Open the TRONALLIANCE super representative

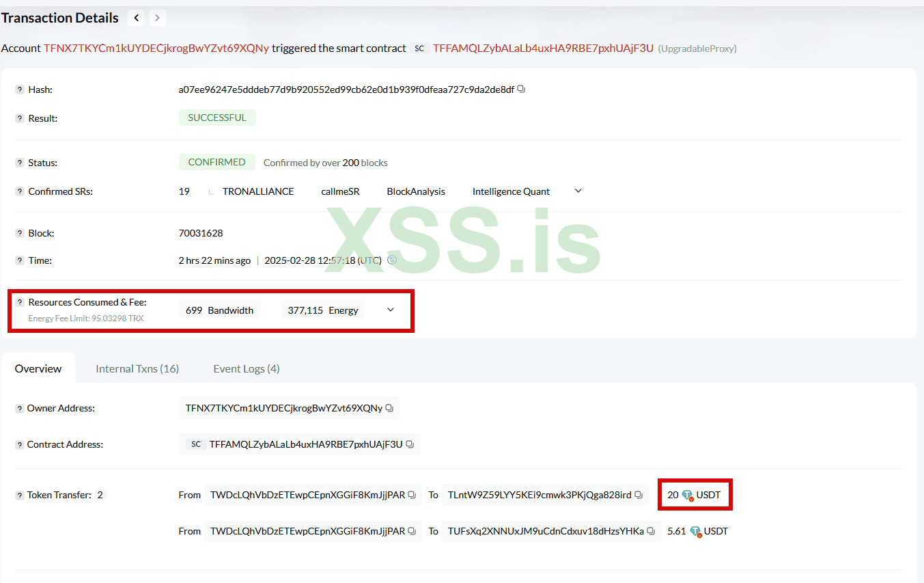click(x=258, y=191)
